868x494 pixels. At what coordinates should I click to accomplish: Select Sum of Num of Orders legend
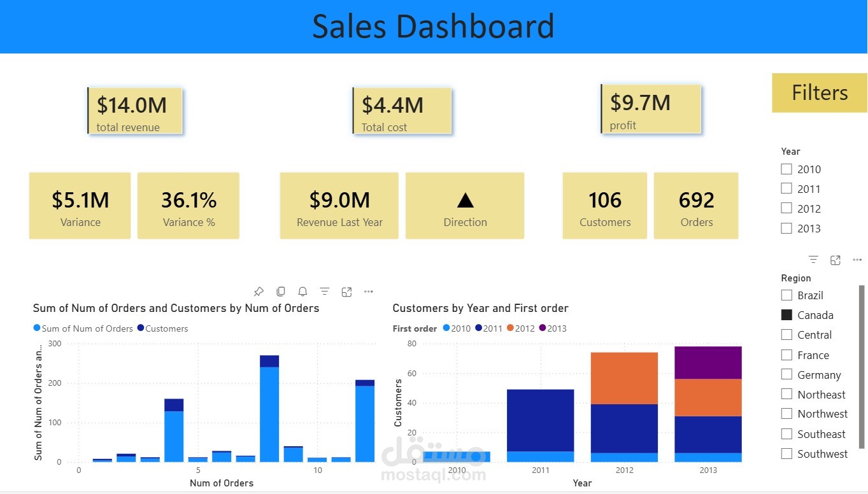[83, 328]
